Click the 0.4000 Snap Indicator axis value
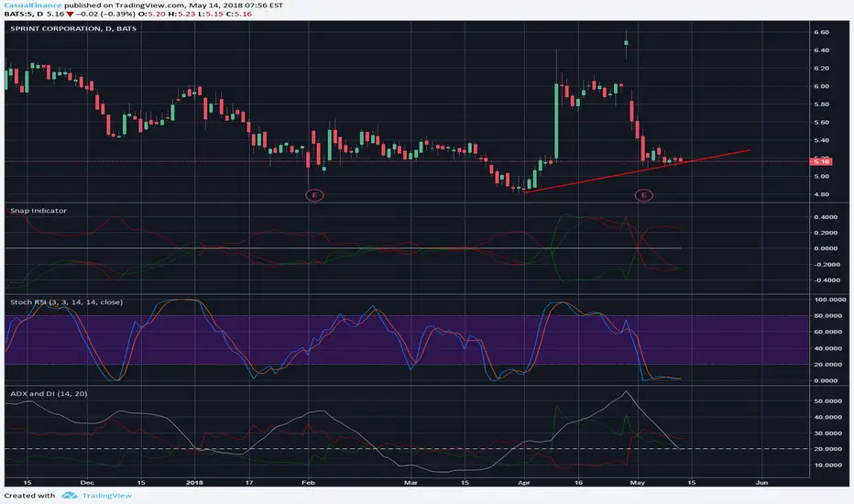Viewport: 854px width, 504px height. (x=826, y=217)
